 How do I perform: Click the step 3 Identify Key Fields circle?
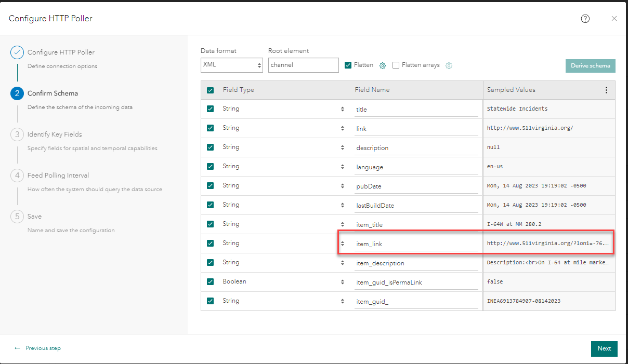tap(17, 134)
